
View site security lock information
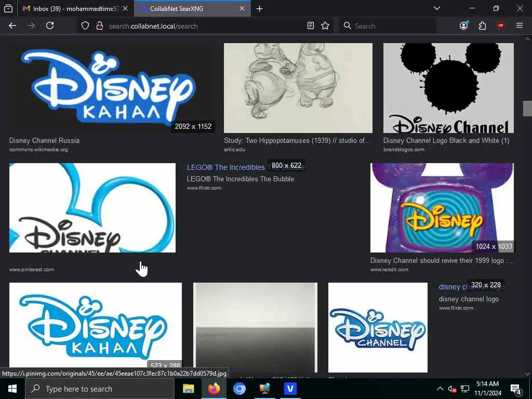point(99,26)
